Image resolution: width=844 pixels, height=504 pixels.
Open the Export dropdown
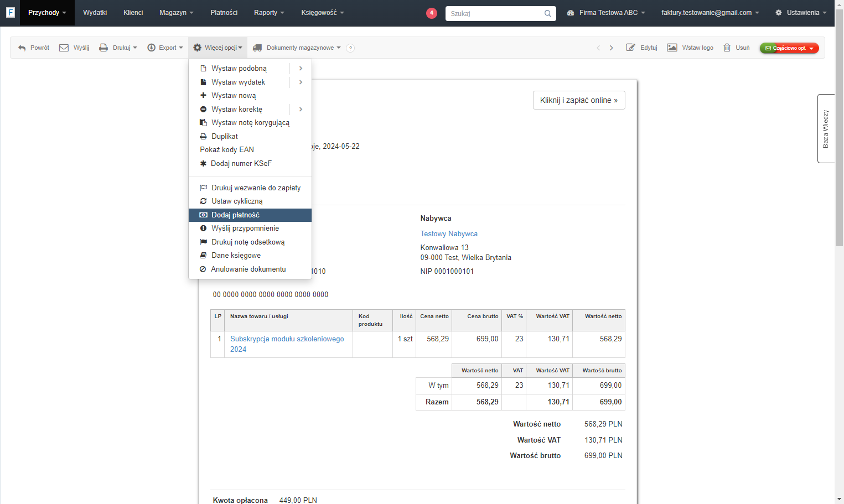[x=165, y=48]
